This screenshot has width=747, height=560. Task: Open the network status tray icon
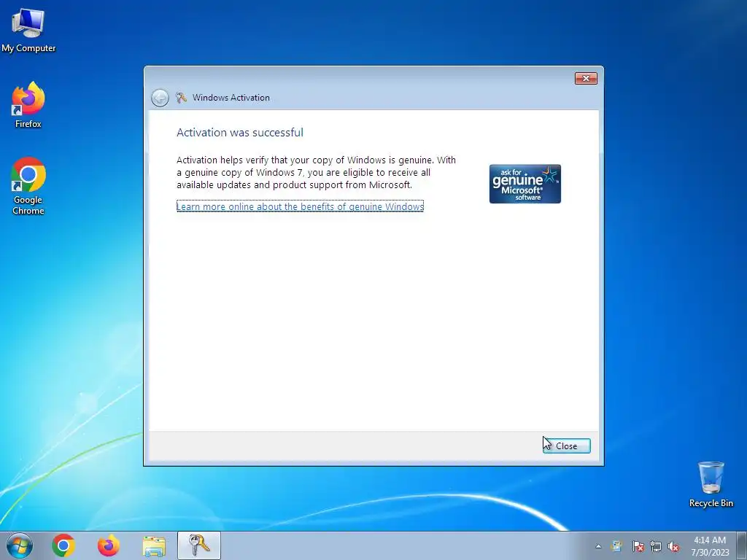[x=656, y=546]
